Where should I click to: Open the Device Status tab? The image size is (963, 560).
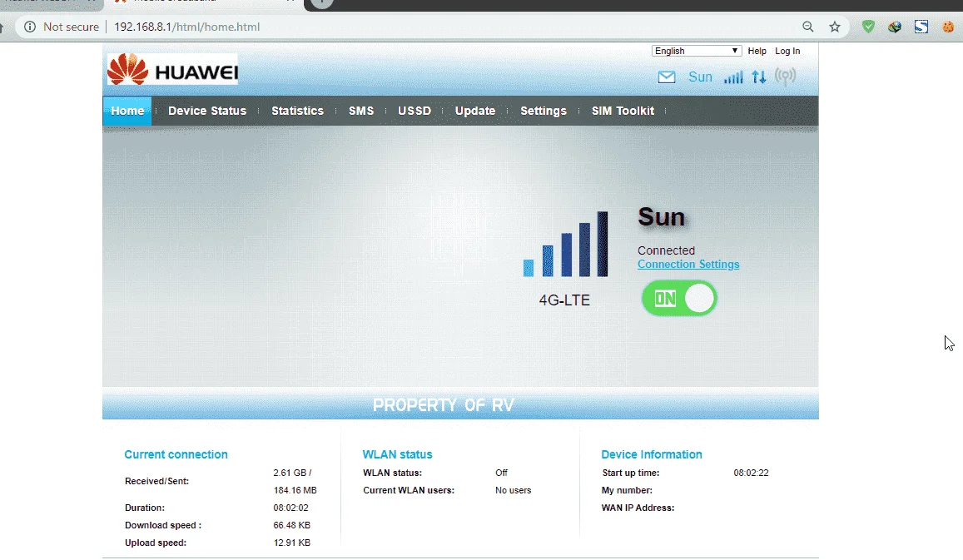click(x=207, y=112)
